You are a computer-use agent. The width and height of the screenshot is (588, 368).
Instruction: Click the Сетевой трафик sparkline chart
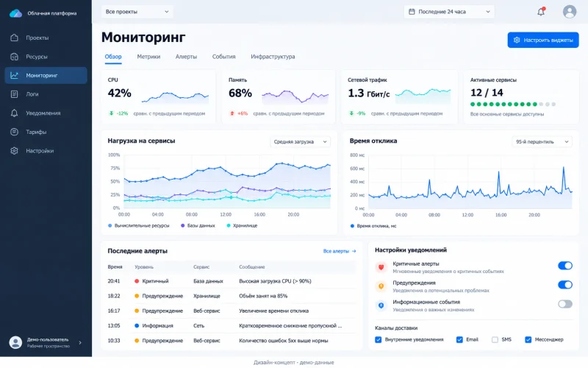point(423,96)
